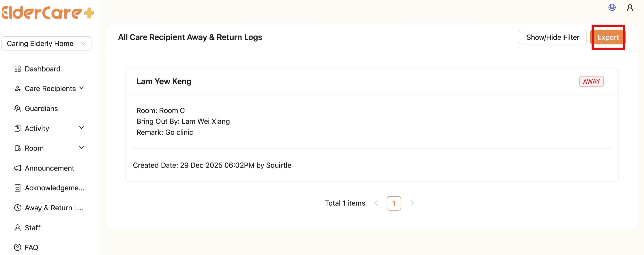This screenshot has width=644, height=255.
Task: Open the user profile icon
Action: click(630, 8)
